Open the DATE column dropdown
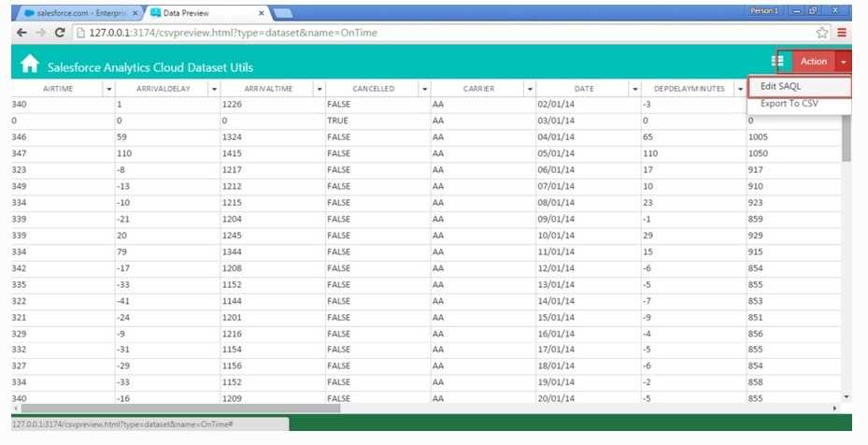 (x=635, y=89)
